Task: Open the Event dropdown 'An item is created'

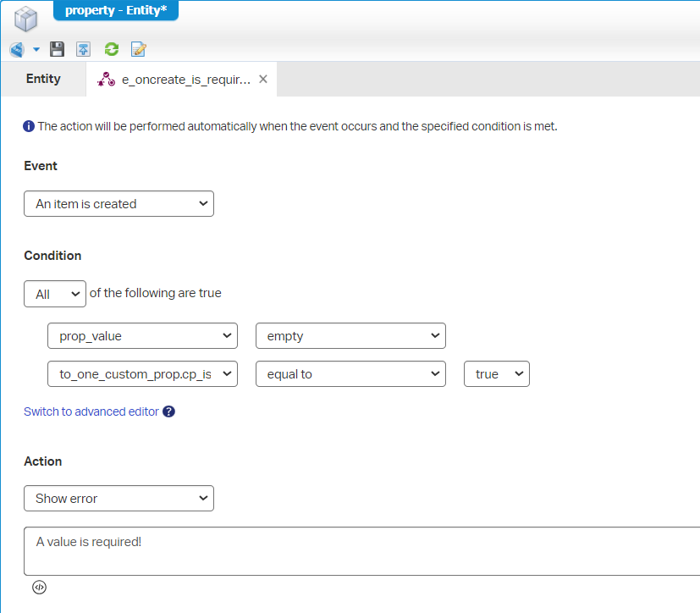Action: pyautogui.click(x=119, y=204)
